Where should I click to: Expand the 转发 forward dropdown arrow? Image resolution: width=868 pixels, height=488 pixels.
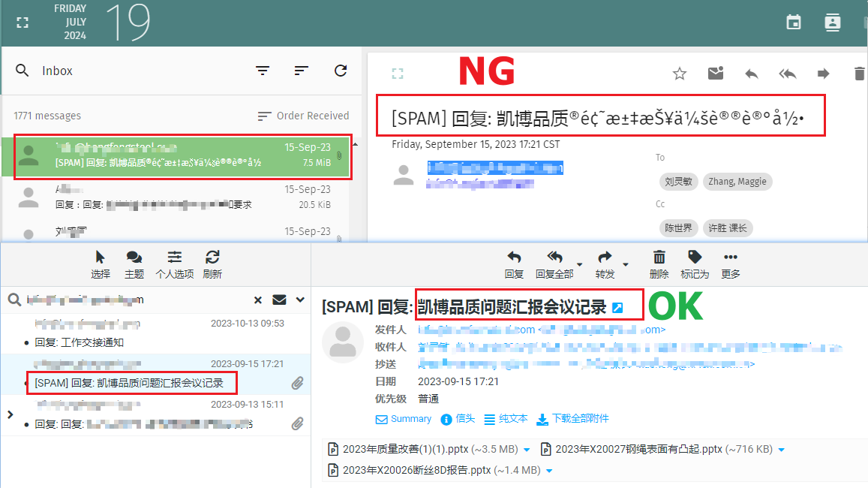[626, 264]
